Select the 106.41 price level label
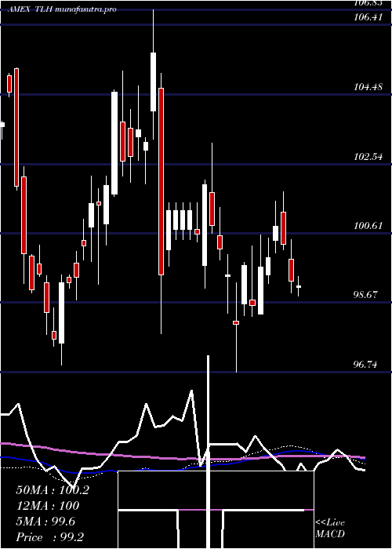392x549 pixels. (368, 16)
